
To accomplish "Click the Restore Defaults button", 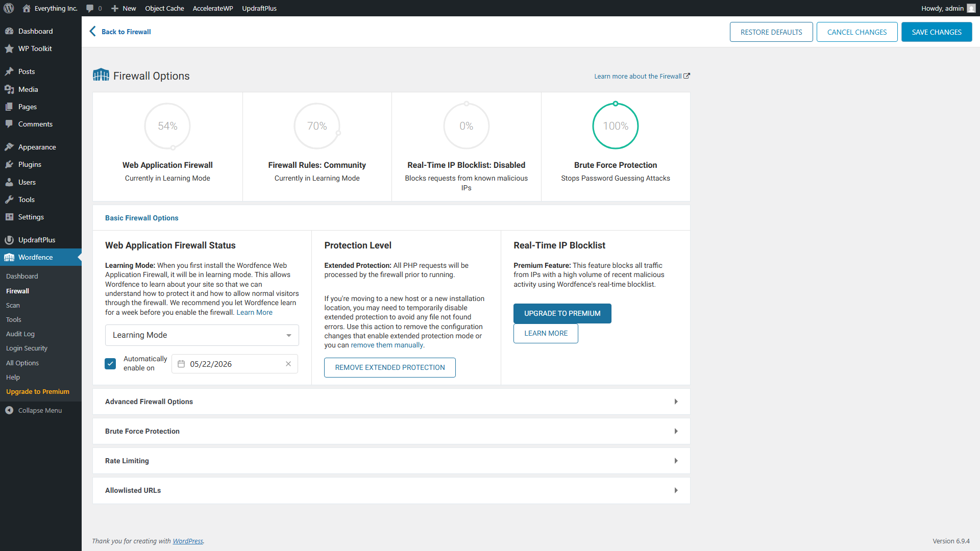I will pyautogui.click(x=771, y=32).
